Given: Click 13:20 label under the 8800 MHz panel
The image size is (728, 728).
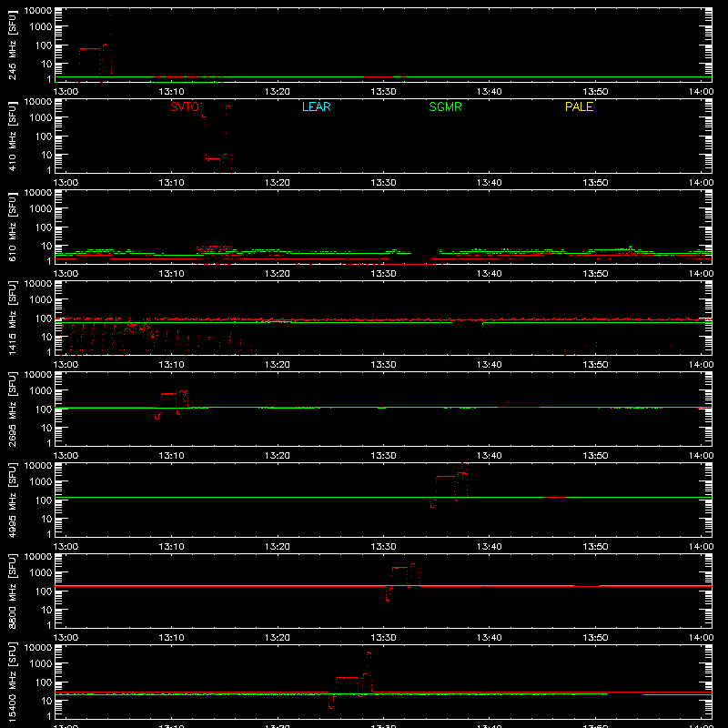Looking at the screenshot, I should (278, 638).
